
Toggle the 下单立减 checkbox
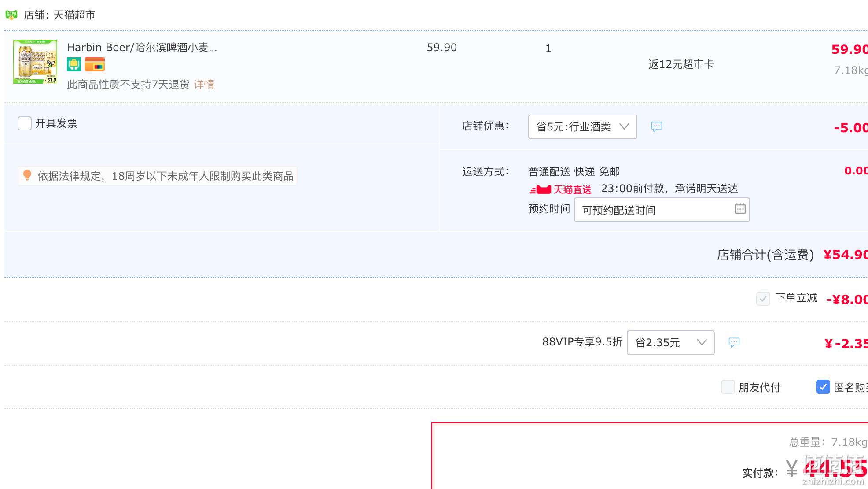[763, 299]
